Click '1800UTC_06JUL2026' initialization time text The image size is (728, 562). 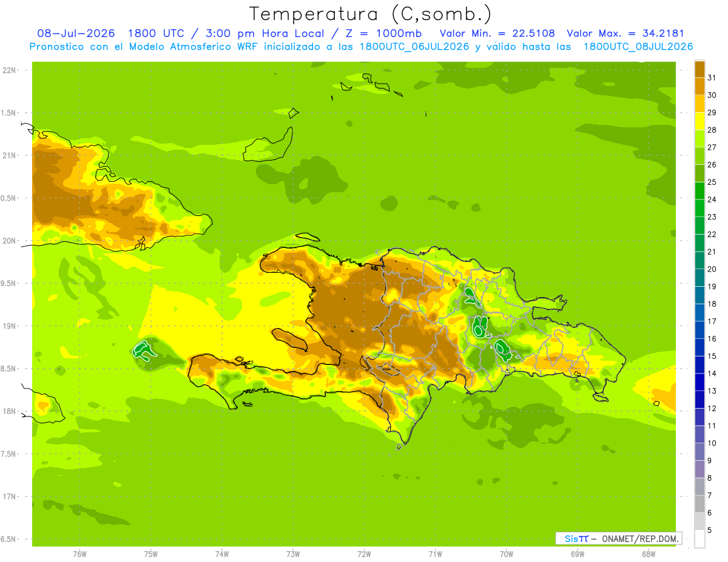[414, 47]
